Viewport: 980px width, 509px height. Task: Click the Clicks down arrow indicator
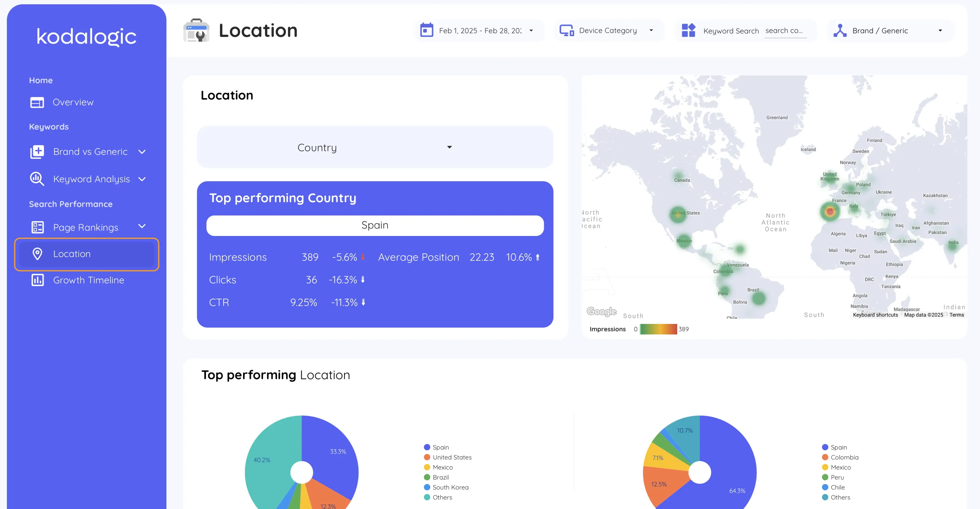pyautogui.click(x=363, y=280)
